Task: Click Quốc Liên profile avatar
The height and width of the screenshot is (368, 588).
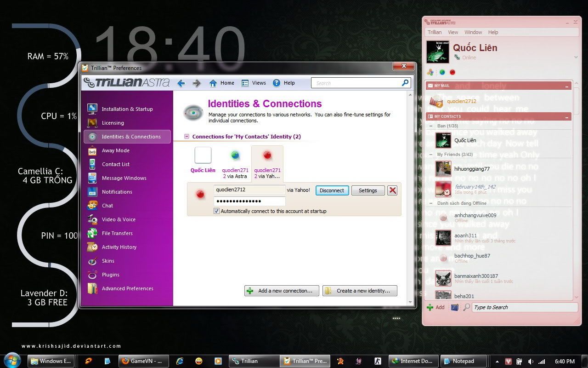Action: pyautogui.click(x=438, y=52)
